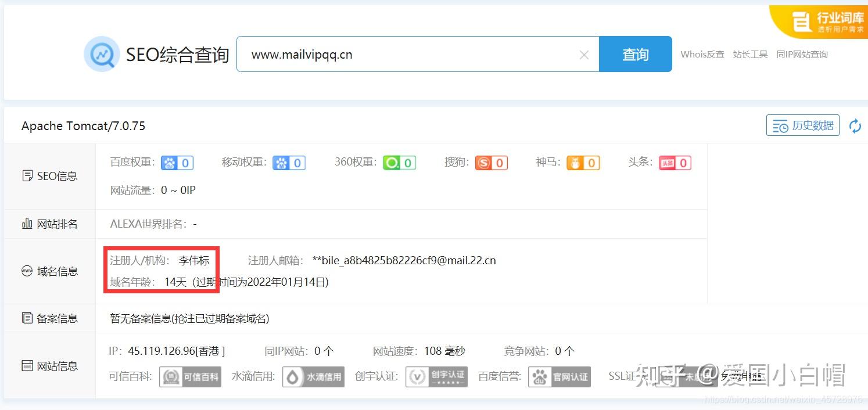Click the 创宇认证 badge
Viewport: 868px width, 410px height.
click(x=436, y=376)
